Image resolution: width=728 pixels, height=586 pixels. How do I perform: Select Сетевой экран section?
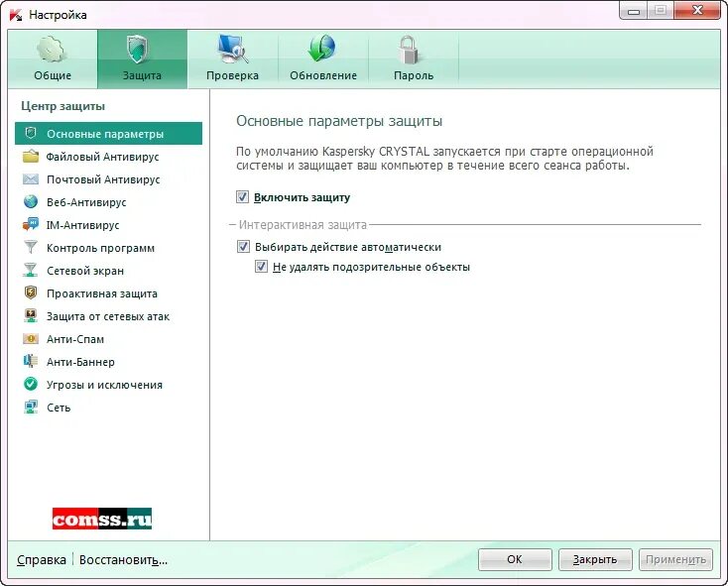pos(109,270)
